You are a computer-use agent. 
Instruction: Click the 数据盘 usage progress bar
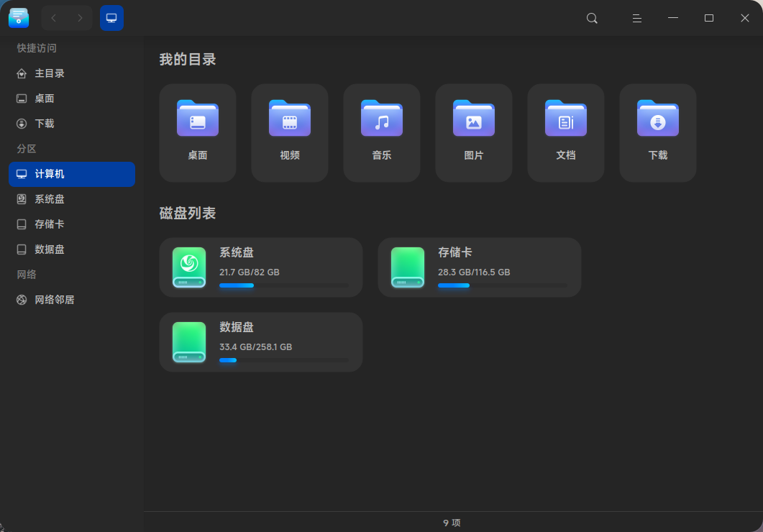click(x=284, y=360)
